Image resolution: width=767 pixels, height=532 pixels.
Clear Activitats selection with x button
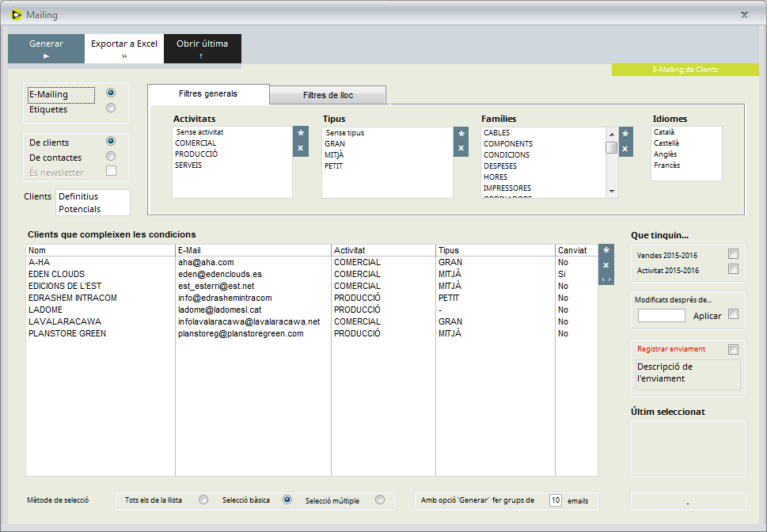[x=301, y=148]
